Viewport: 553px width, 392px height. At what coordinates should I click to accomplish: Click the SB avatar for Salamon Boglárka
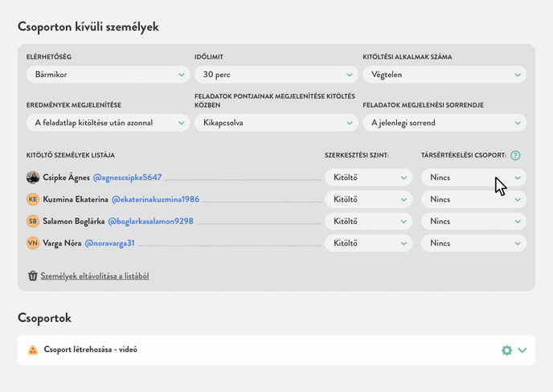pos(33,221)
